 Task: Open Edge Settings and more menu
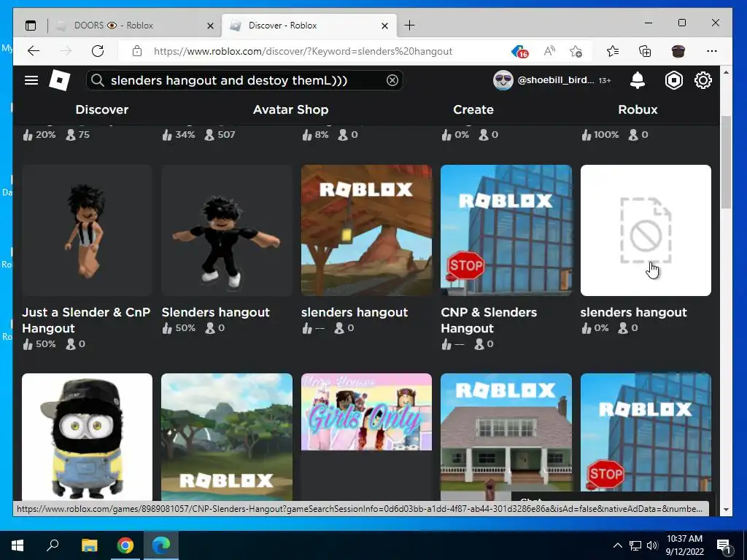(712, 51)
